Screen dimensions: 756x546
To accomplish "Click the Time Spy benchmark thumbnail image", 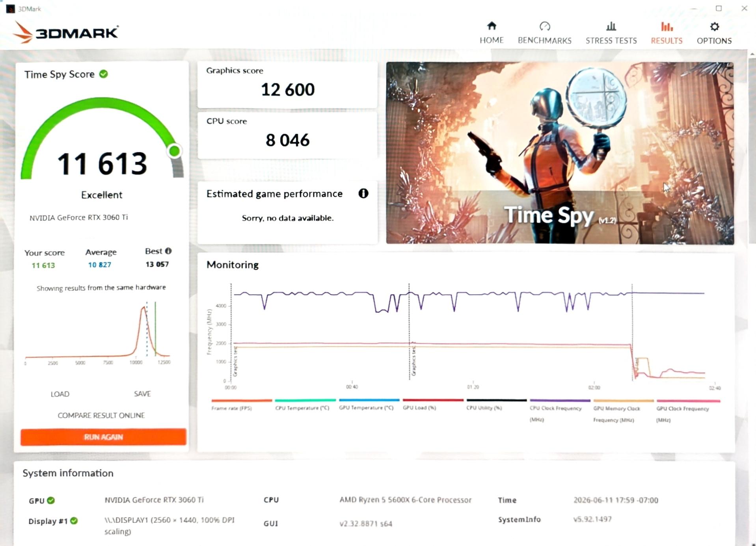I will pos(560,153).
